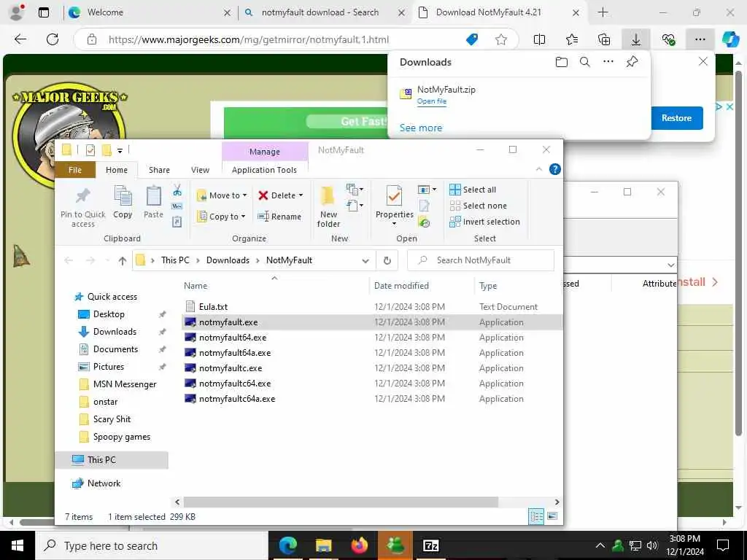Click Select all button
747x560 pixels.
(473, 190)
